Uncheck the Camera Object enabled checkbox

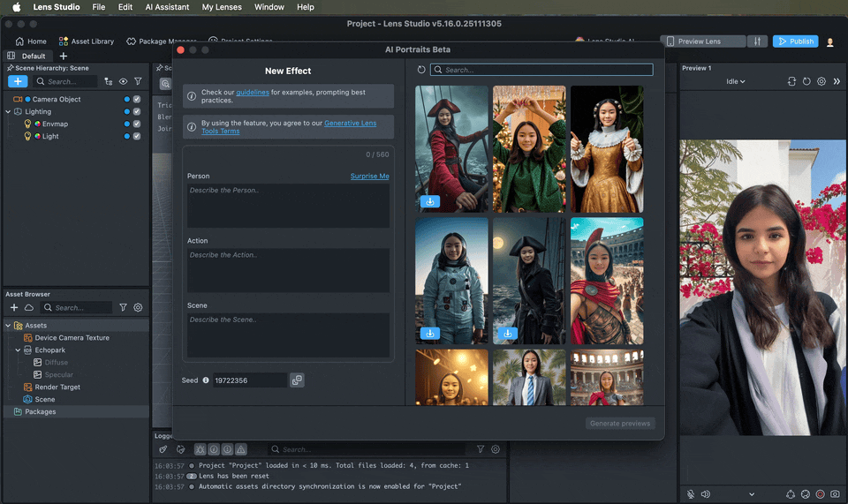click(137, 100)
